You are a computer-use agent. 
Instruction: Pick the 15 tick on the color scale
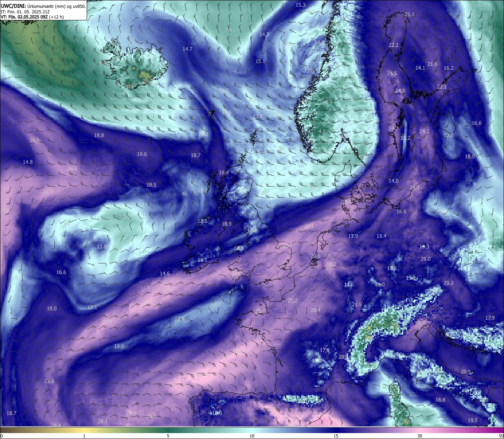(x=336, y=435)
